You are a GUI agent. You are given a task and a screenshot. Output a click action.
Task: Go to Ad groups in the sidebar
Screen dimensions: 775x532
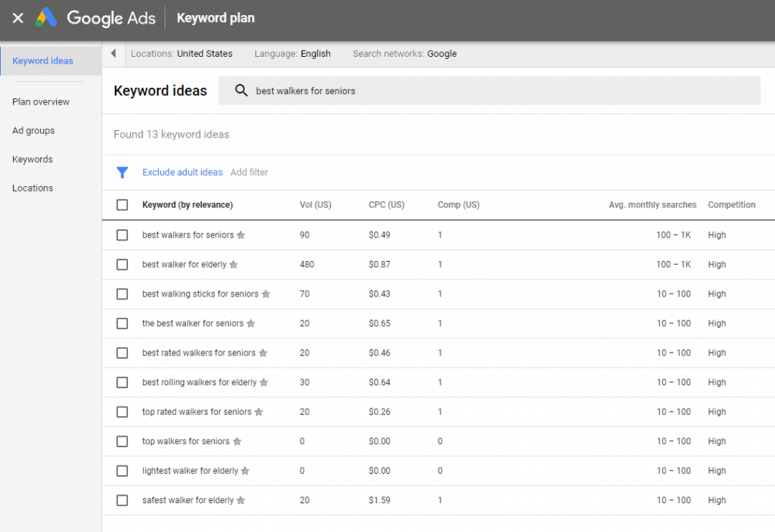coord(33,131)
